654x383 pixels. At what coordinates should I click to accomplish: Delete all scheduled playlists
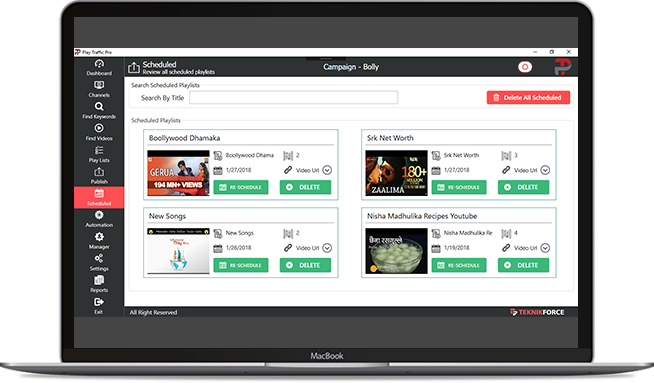(528, 98)
